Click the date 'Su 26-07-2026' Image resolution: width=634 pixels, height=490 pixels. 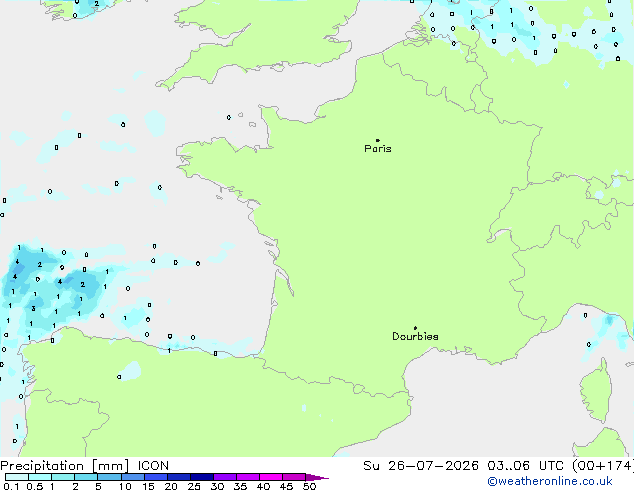[421, 466]
